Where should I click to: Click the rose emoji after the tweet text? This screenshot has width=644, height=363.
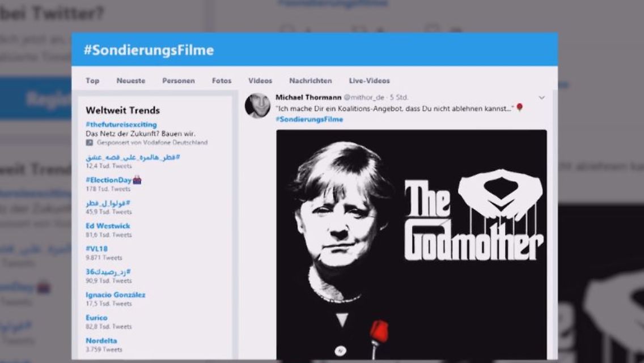tap(519, 108)
